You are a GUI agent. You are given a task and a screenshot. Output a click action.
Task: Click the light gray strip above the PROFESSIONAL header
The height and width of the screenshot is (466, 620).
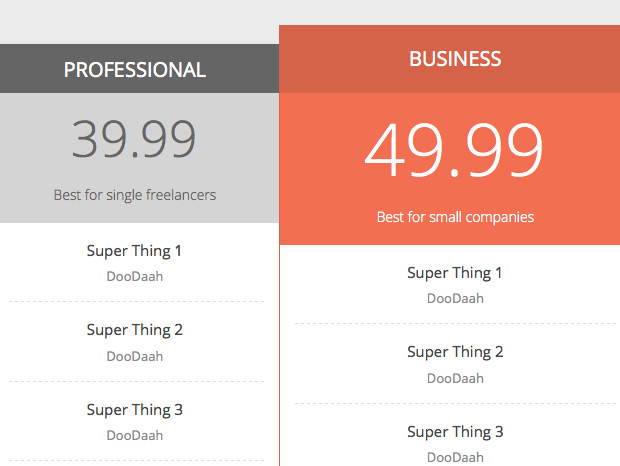click(135, 22)
